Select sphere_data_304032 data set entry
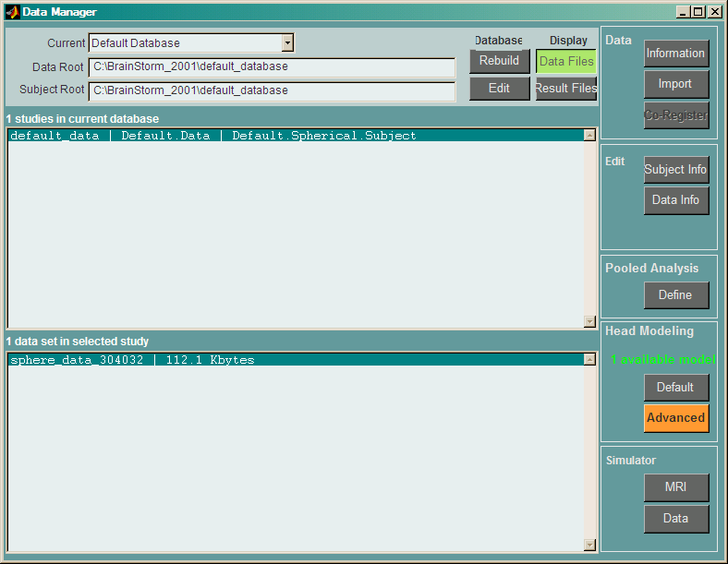 click(132, 360)
